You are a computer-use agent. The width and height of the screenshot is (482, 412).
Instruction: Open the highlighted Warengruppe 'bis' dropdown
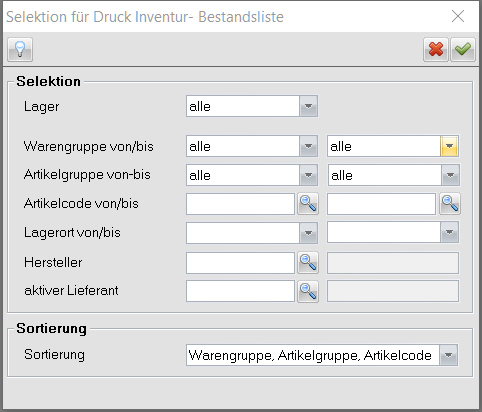pyautogui.click(x=449, y=146)
